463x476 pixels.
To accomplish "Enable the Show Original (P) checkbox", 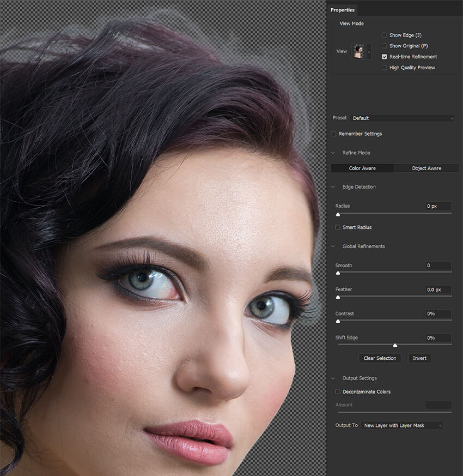I will tap(384, 46).
